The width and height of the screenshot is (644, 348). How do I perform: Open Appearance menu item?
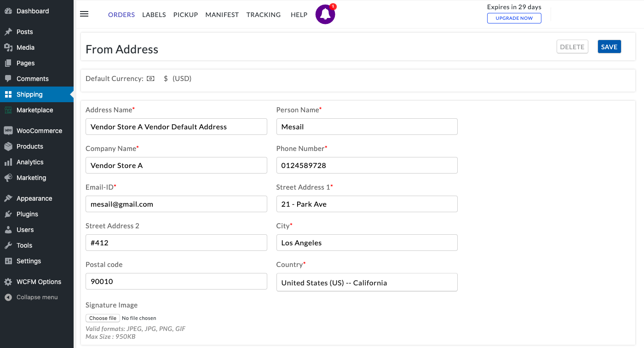(37, 198)
